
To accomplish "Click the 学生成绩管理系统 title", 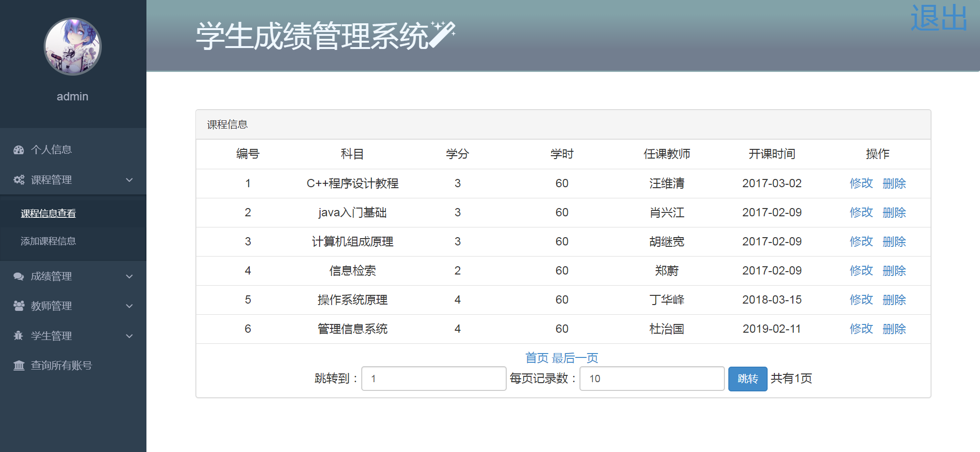I will 312,36.
